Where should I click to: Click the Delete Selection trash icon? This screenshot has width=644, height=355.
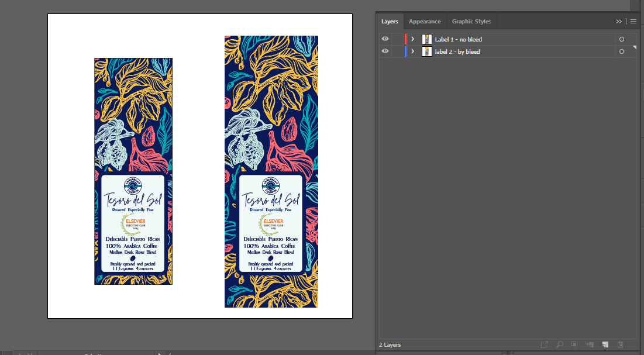pos(620,344)
